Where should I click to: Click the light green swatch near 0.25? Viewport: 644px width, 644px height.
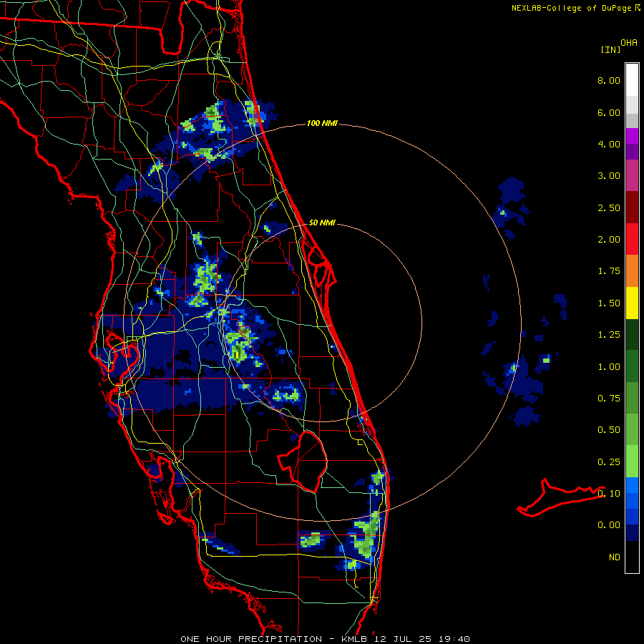click(x=632, y=462)
